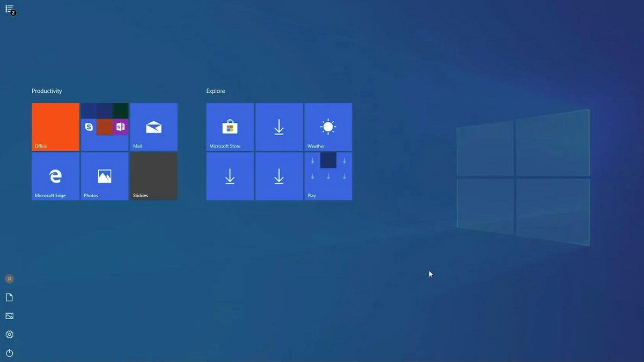Screen dimensions: 644x362
Task: Click the second downloading tile below Microsoft Store
Action: pyautogui.click(x=229, y=176)
